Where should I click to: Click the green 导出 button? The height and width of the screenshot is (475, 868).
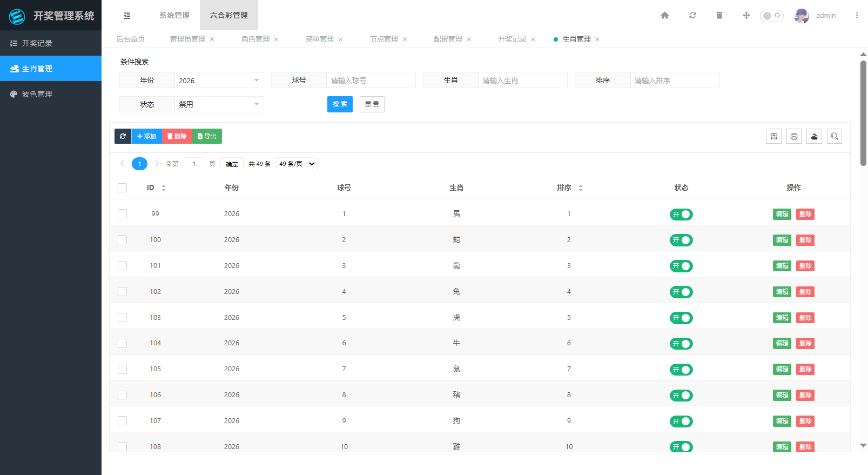(x=207, y=136)
